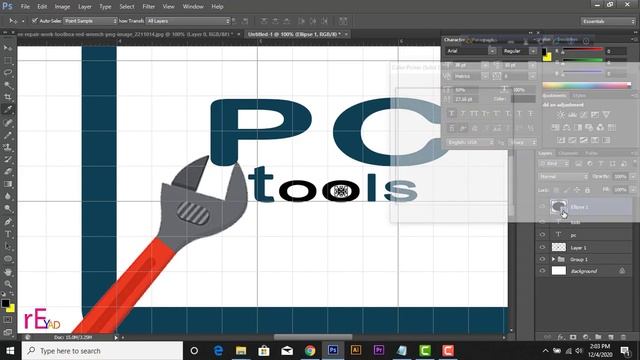Select the Eyedropper tool
This screenshot has width=640, height=360.
click(x=8, y=109)
